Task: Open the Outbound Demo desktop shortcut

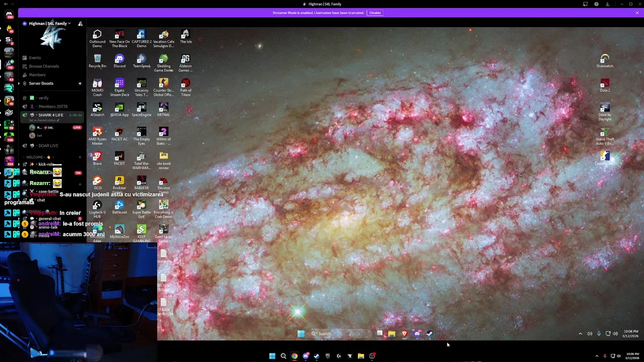Action: pos(97,39)
